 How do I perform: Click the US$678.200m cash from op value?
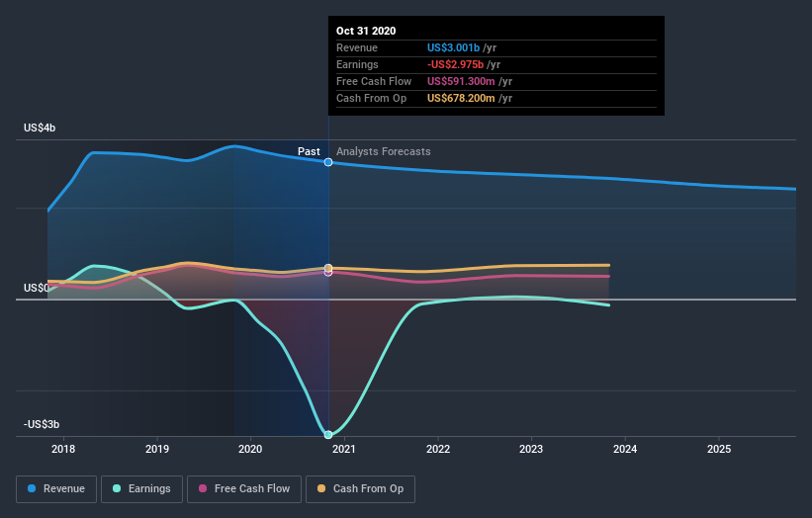461,98
